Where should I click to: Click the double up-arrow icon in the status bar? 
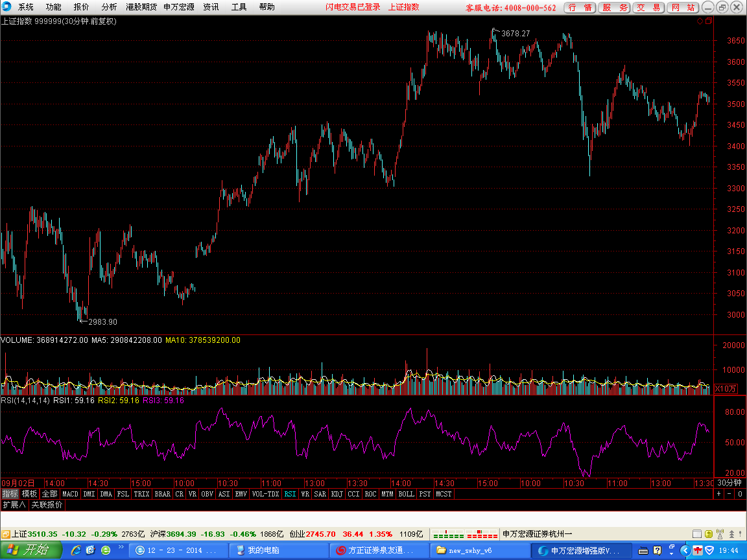coord(731,534)
